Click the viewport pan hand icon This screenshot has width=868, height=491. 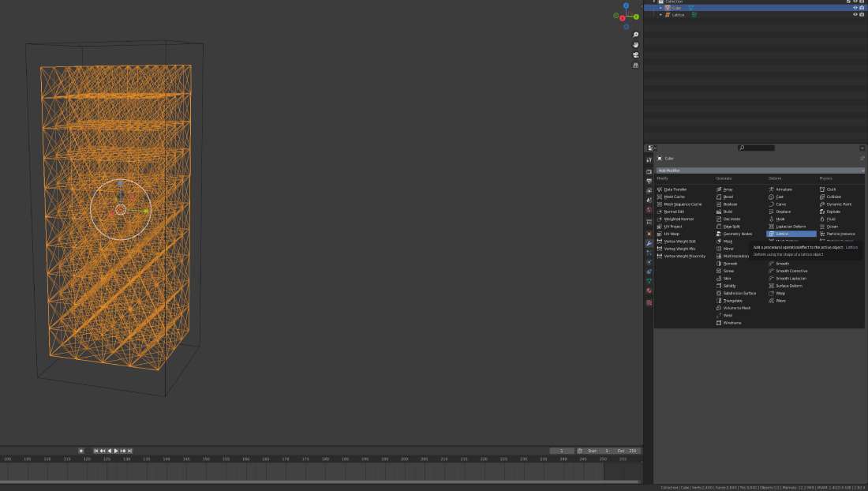[635, 45]
